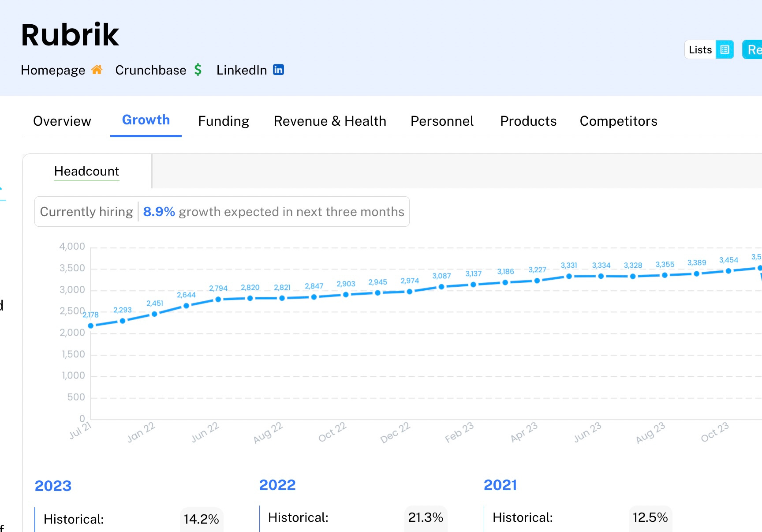Select the 3,454 headcount data point
This screenshot has height=532, width=762.
coord(728,271)
